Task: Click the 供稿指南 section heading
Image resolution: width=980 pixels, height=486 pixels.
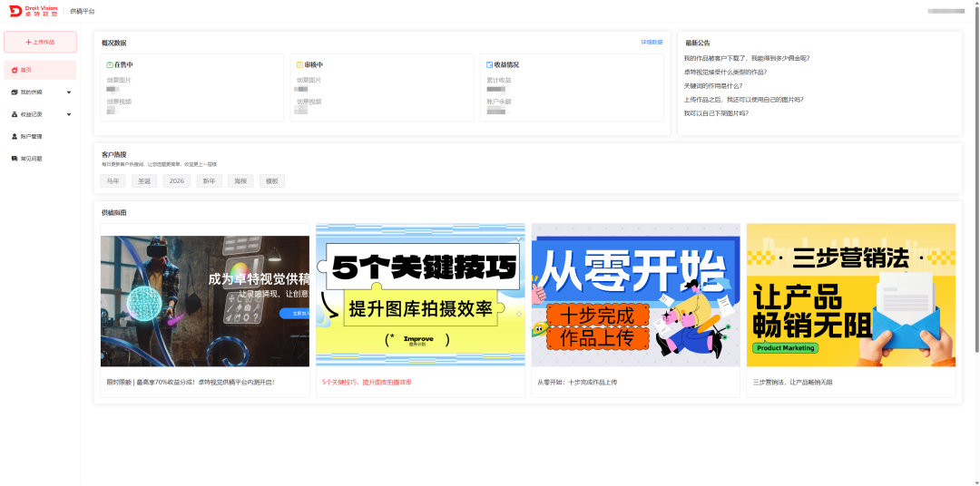Action: 113,212
